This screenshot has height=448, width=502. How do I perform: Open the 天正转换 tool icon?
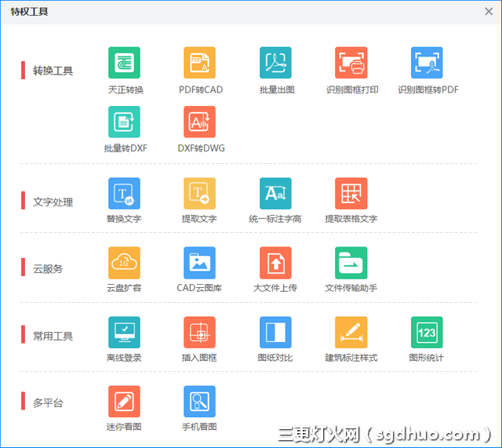click(124, 63)
